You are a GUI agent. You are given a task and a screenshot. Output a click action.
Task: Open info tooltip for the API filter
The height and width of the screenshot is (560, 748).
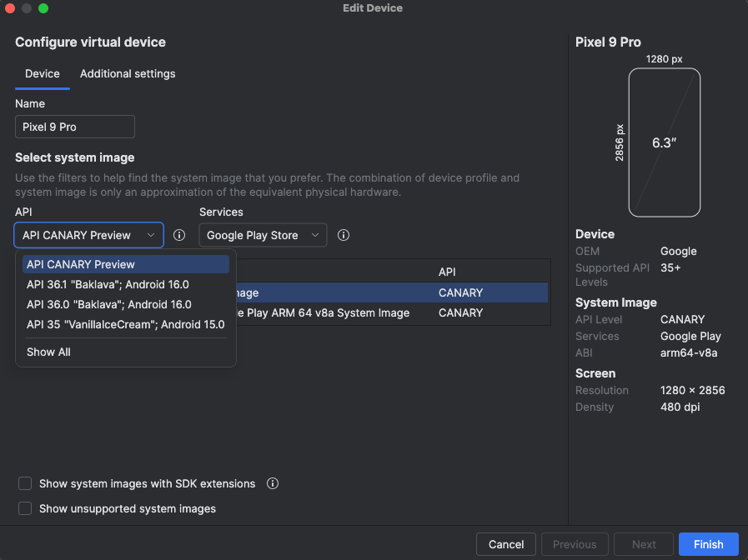tap(179, 235)
